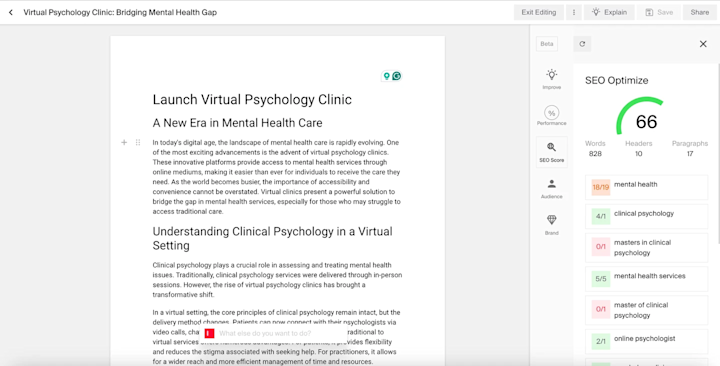This screenshot has height=366, width=720.
Task: Select the 'online psychologist' keyword row
Action: click(x=647, y=341)
